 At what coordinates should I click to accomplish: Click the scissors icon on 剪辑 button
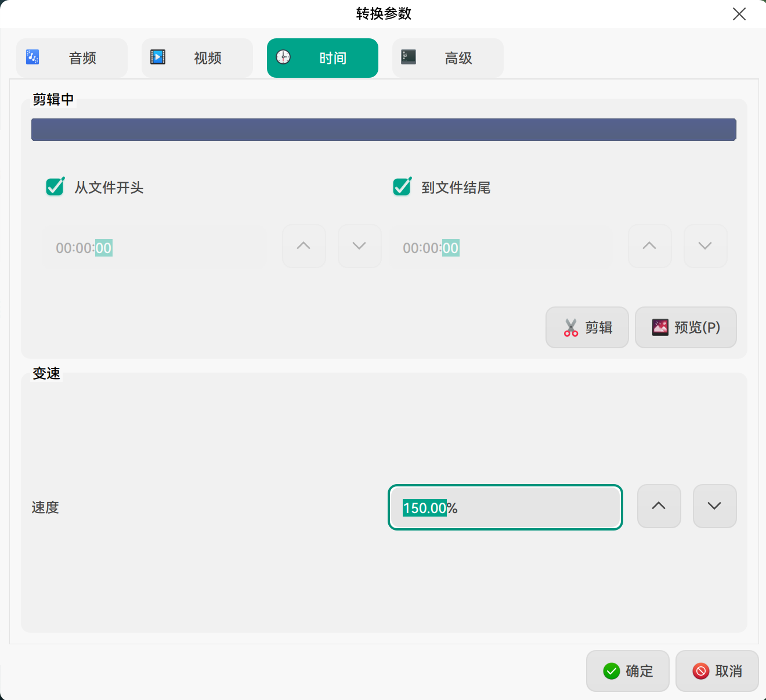pos(570,327)
